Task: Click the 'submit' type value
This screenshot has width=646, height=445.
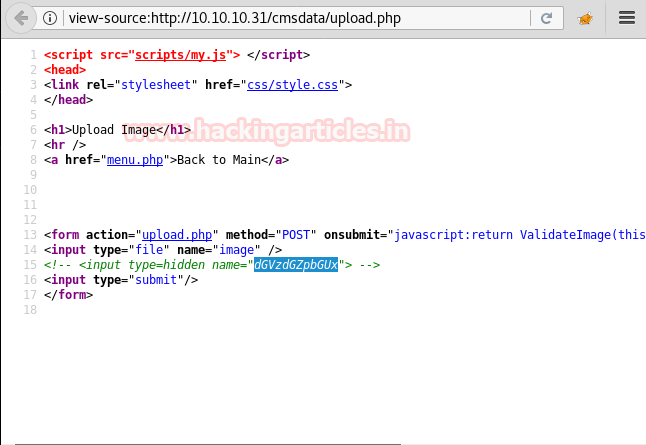Action: pyautogui.click(x=156, y=280)
